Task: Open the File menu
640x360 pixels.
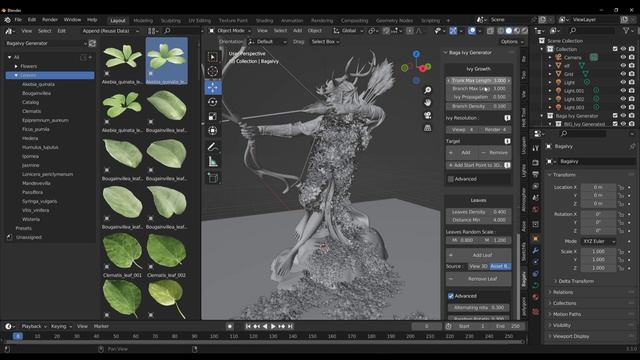Action: pyautogui.click(x=18, y=20)
